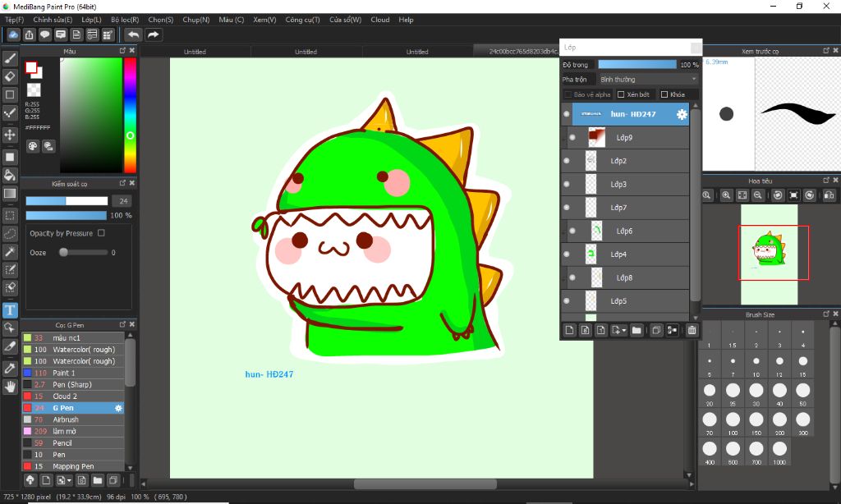The width and height of the screenshot is (841, 504).
Task: Open the Bộ lọc(R) menu
Action: coord(125,20)
